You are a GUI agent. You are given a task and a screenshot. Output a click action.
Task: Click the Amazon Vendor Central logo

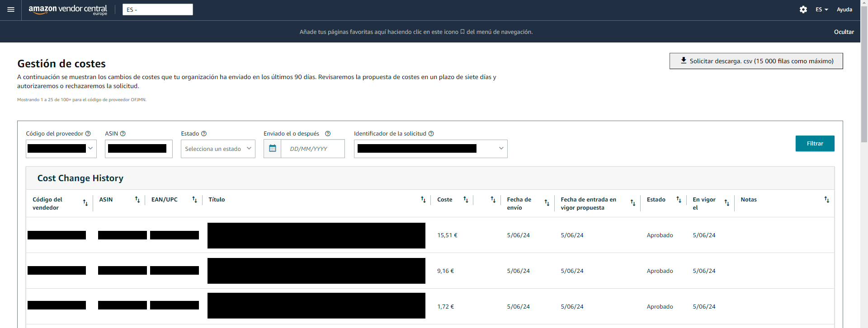(x=68, y=10)
